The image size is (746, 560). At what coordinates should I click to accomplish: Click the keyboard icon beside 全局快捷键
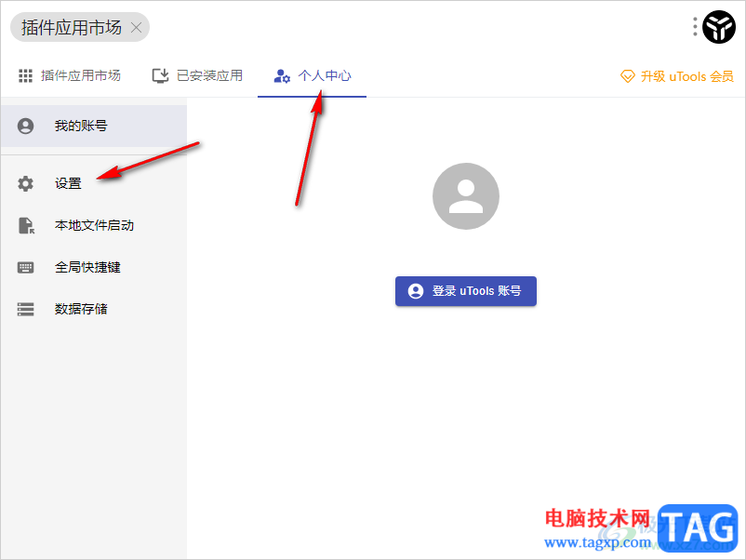(26, 267)
